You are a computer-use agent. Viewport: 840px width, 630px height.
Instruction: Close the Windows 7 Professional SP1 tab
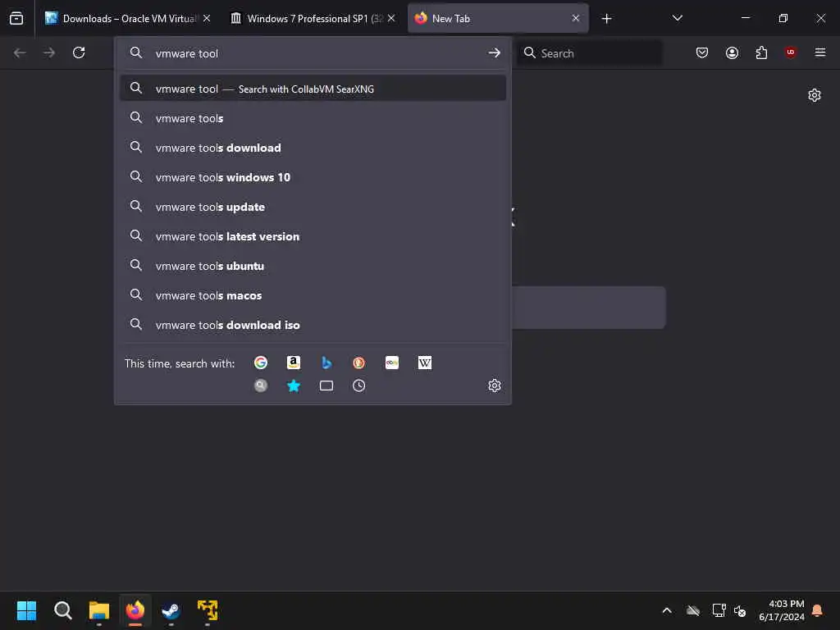coord(391,18)
